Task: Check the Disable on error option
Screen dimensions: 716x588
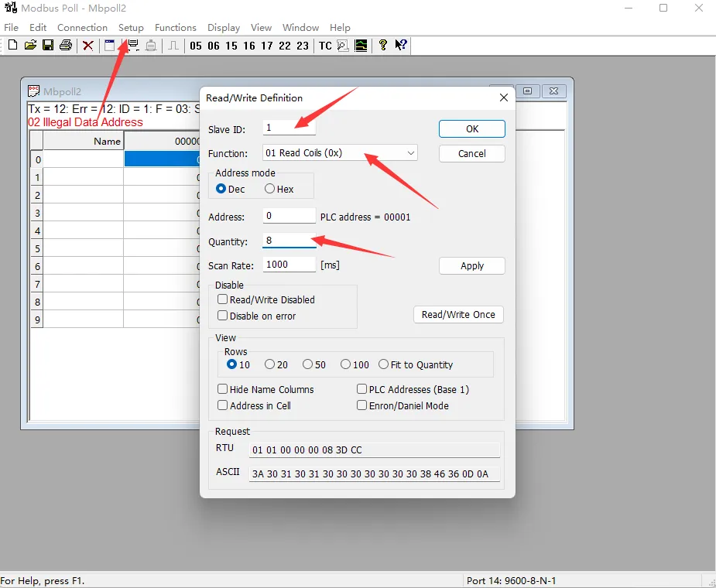Action: tap(223, 316)
